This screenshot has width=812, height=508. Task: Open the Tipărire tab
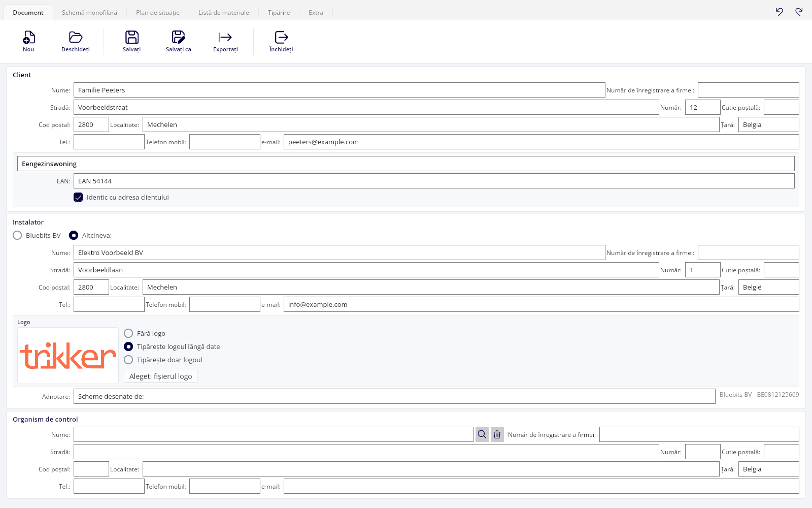[279, 12]
